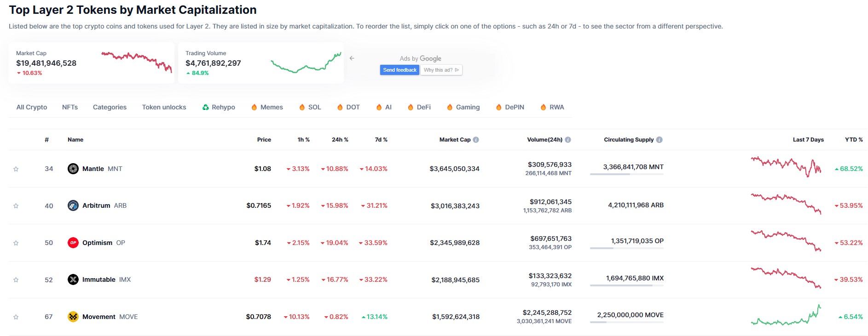Sort table by Price column
The height and width of the screenshot is (336, 868).
264,140
